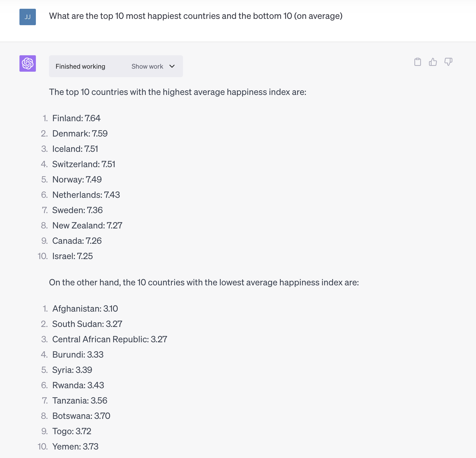Click the lowest average happiness index sentence

204,282
